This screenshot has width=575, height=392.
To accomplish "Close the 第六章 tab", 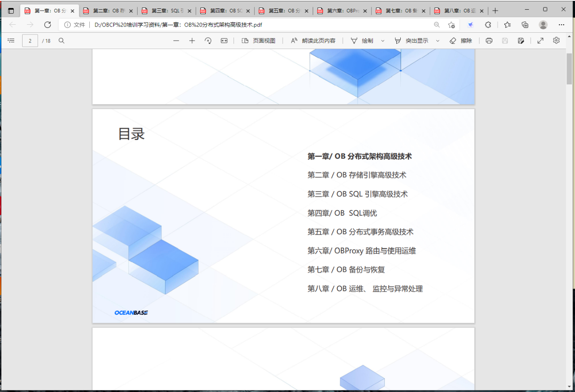I will (x=365, y=11).
